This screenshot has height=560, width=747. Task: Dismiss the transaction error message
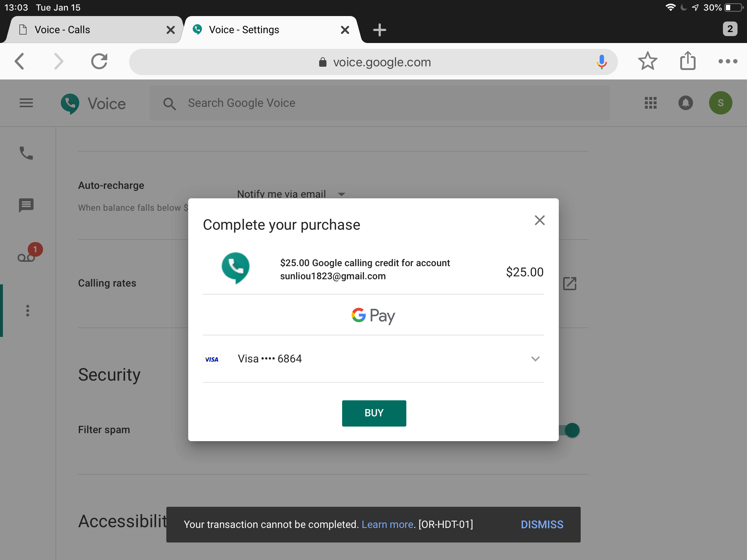click(542, 524)
